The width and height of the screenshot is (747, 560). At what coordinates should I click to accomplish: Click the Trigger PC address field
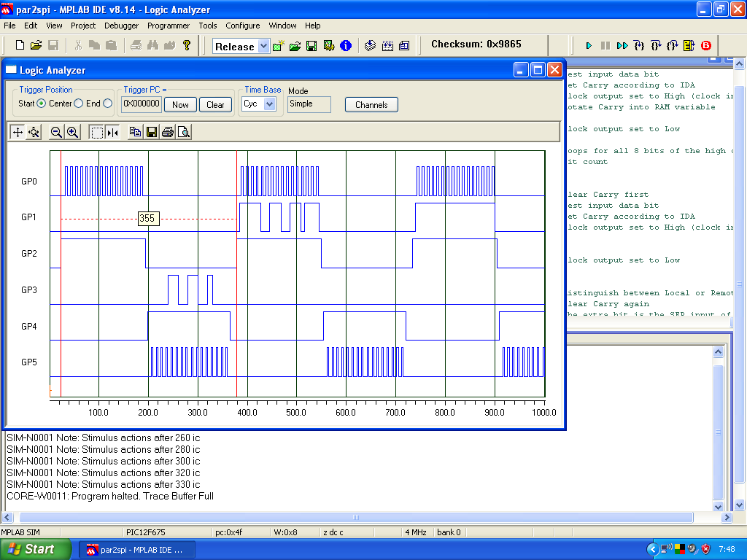(142, 104)
